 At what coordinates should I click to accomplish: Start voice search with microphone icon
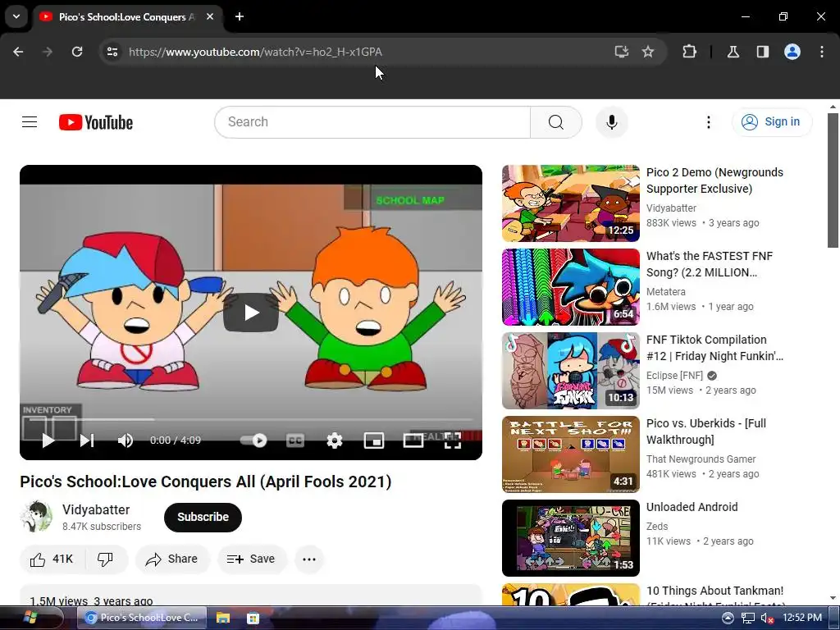click(611, 122)
